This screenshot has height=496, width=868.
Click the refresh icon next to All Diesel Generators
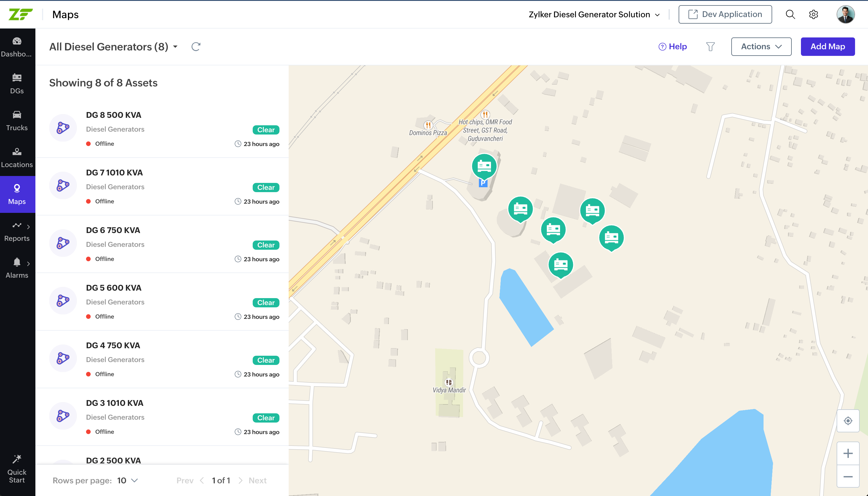[196, 47]
